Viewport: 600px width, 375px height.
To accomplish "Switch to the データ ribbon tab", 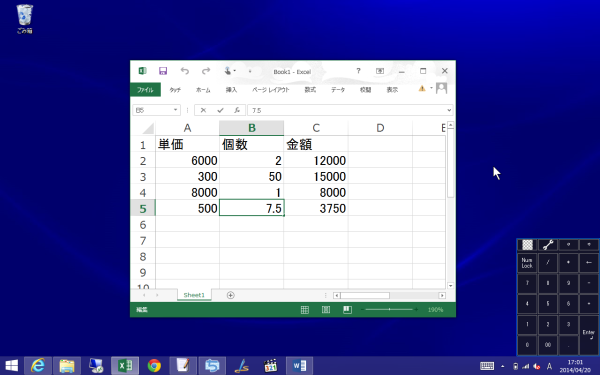I will [x=338, y=90].
